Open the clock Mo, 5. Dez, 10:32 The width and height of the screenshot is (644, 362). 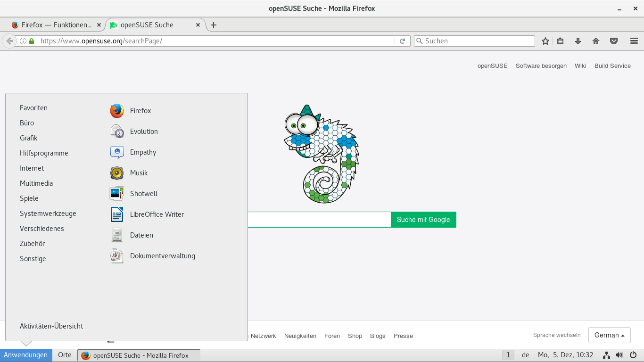565,355
